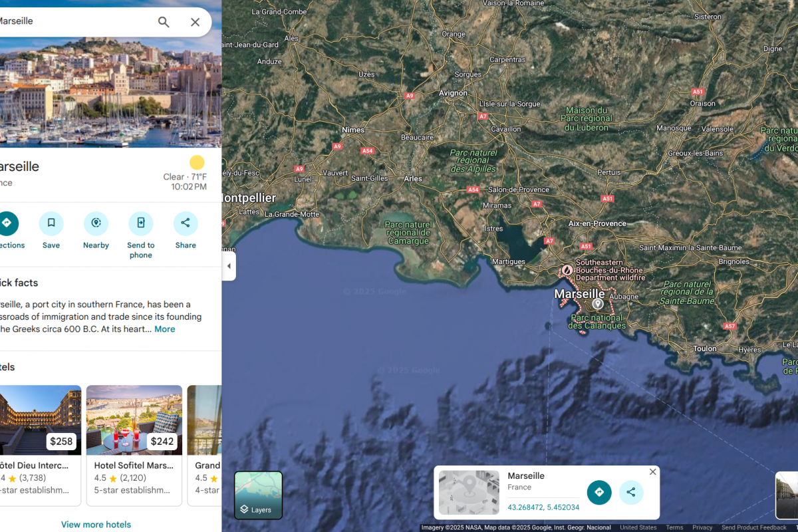Click the wildfire alert marker on map
The image size is (798, 532).
[567, 271]
